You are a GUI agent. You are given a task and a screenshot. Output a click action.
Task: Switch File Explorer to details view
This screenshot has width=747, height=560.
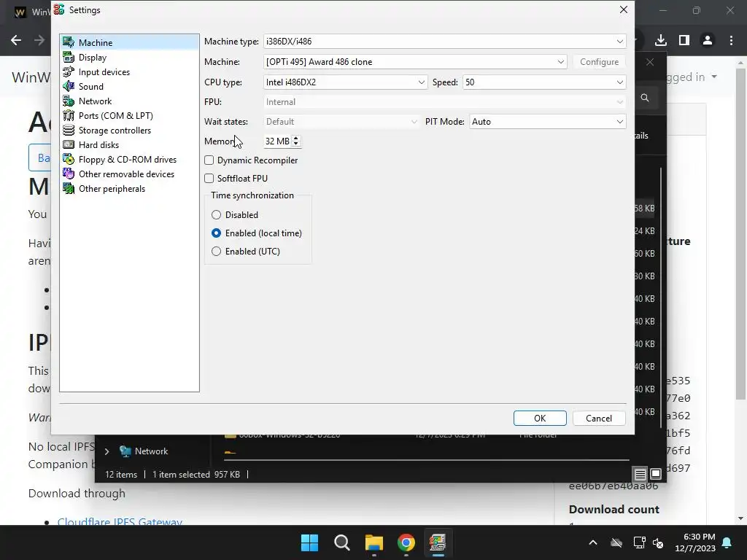640,474
